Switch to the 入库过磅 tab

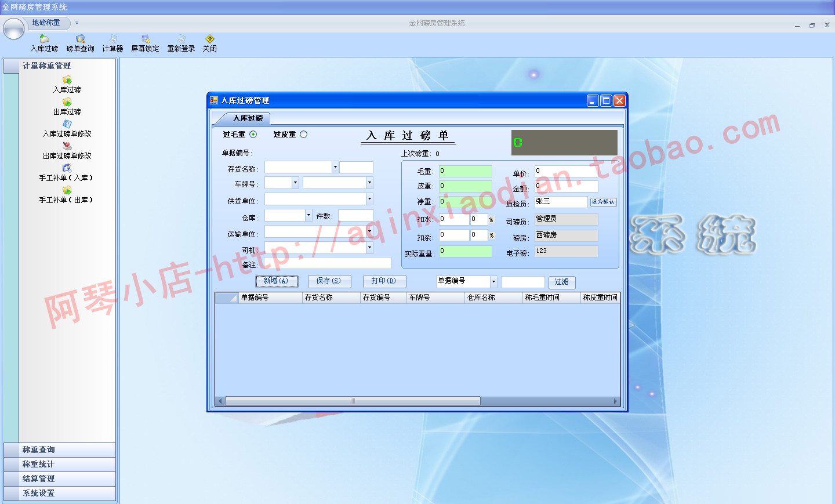coord(248,118)
